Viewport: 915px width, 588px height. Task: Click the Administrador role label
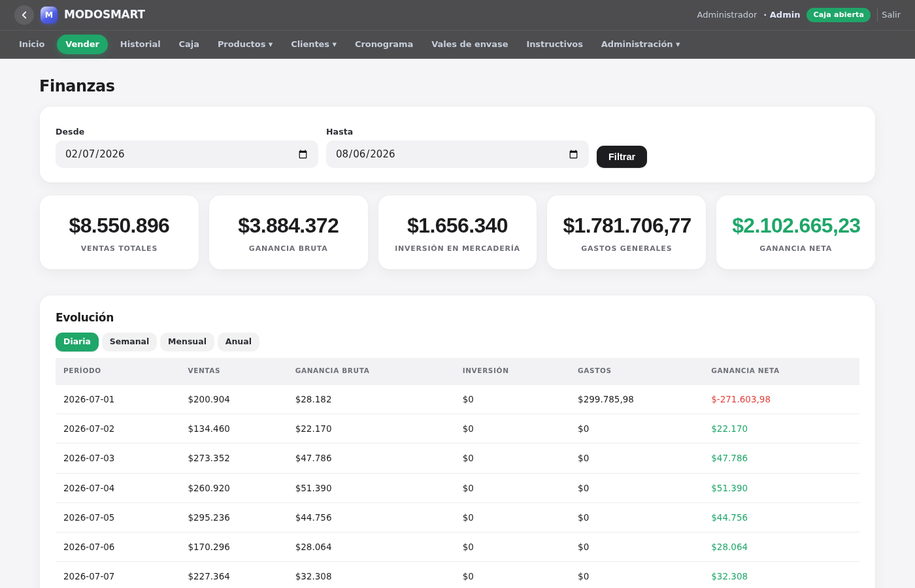(x=727, y=15)
